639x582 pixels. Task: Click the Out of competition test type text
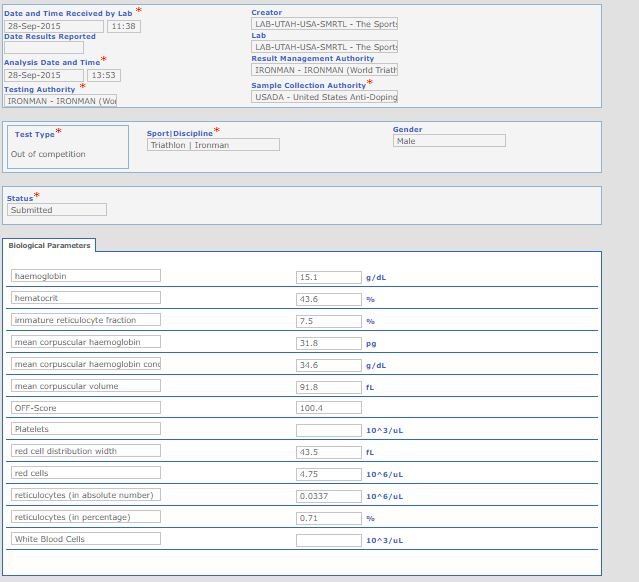point(48,154)
